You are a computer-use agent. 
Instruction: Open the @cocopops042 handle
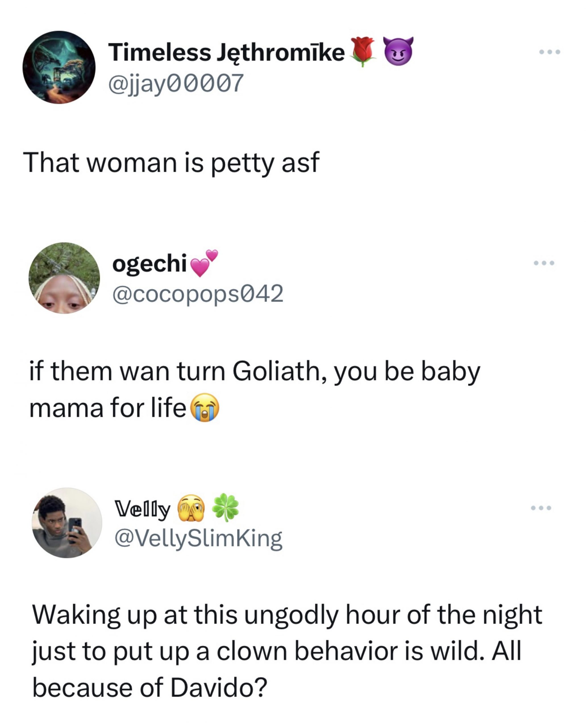click(x=198, y=293)
